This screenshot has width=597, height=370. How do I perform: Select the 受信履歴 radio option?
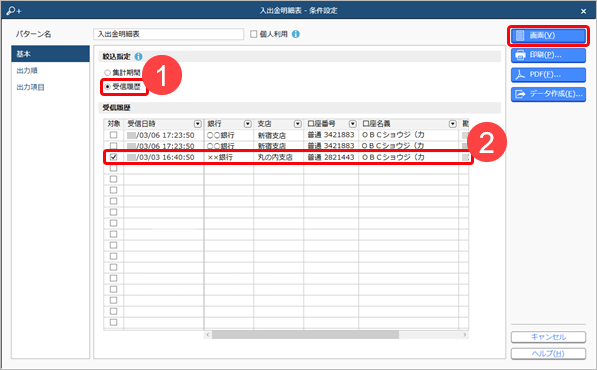(x=107, y=87)
